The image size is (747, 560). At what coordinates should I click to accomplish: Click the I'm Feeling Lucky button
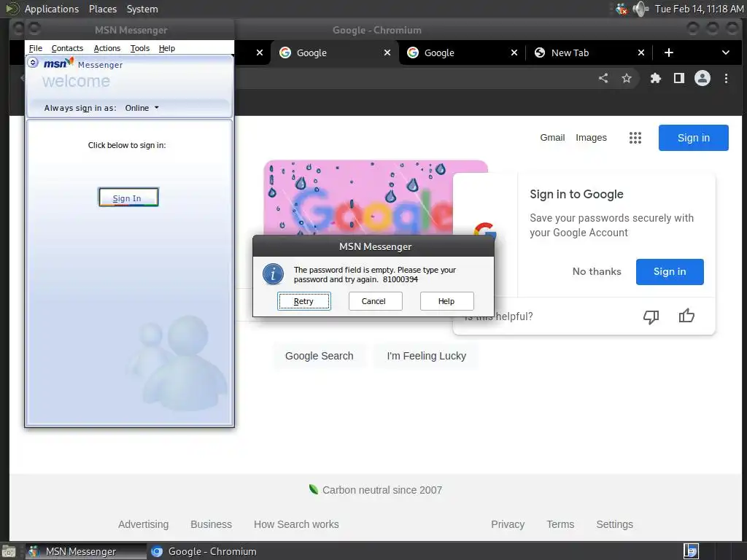pos(426,356)
